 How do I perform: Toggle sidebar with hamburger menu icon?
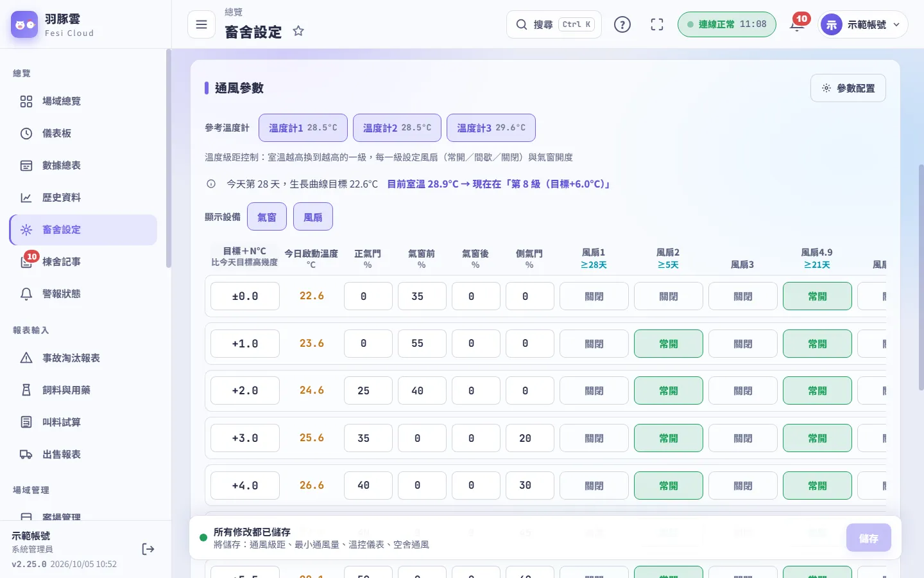[201, 24]
